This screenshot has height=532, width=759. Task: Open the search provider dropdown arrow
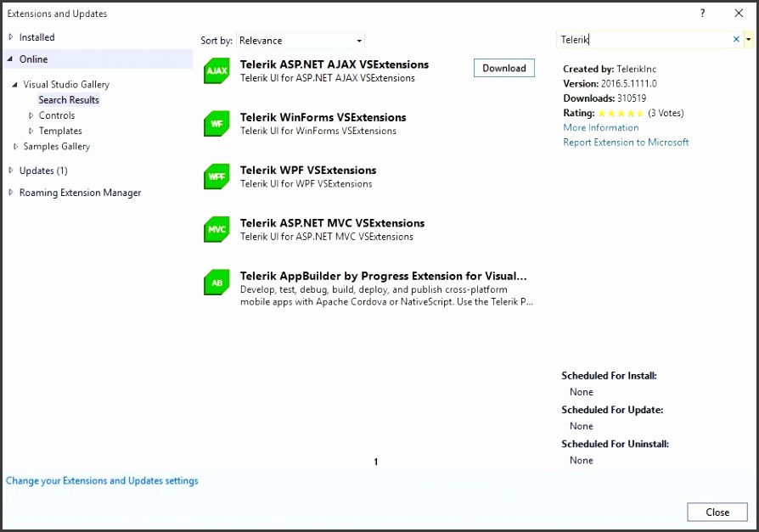tap(747, 39)
